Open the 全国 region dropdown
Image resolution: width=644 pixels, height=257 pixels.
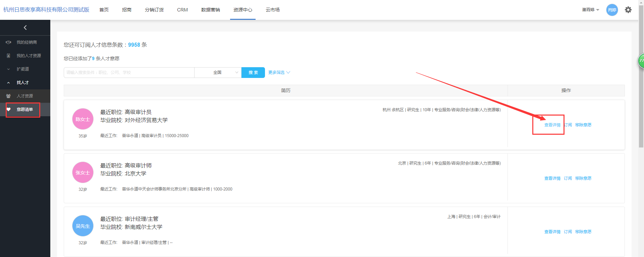coord(218,73)
